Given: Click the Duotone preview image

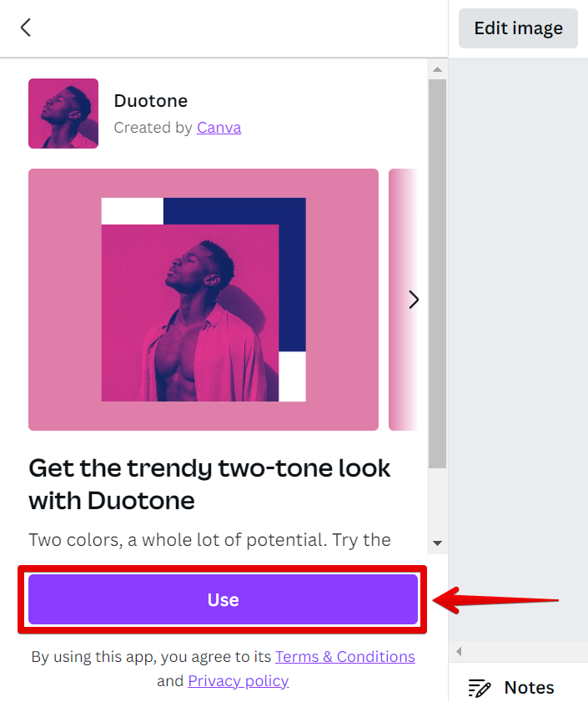Looking at the screenshot, I should point(204,300).
